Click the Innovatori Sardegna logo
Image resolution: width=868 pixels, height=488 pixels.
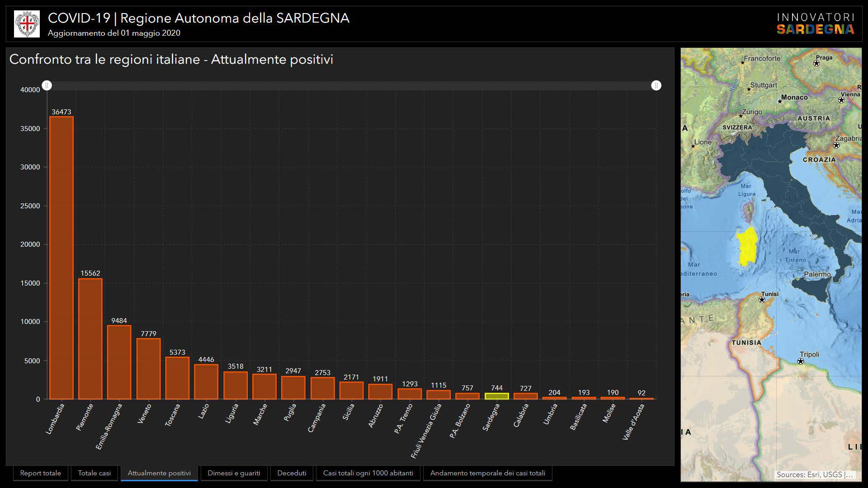(x=815, y=24)
